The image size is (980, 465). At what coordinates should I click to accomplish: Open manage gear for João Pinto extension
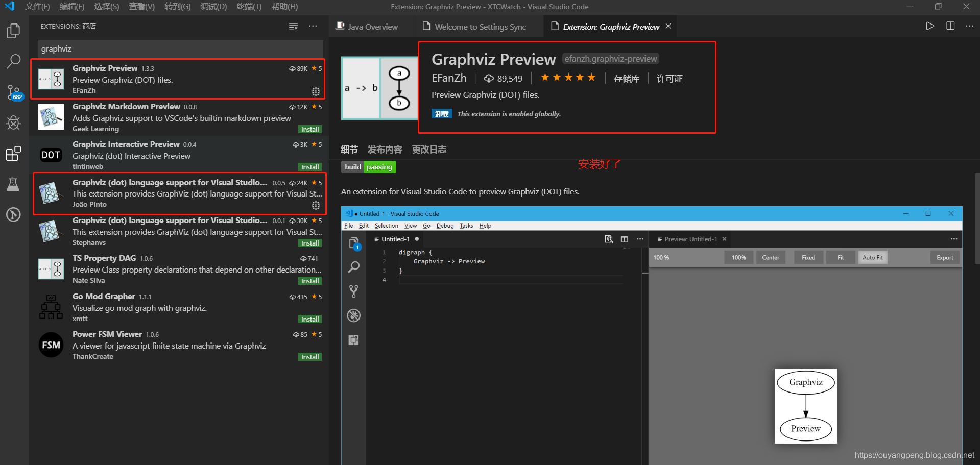tap(316, 205)
